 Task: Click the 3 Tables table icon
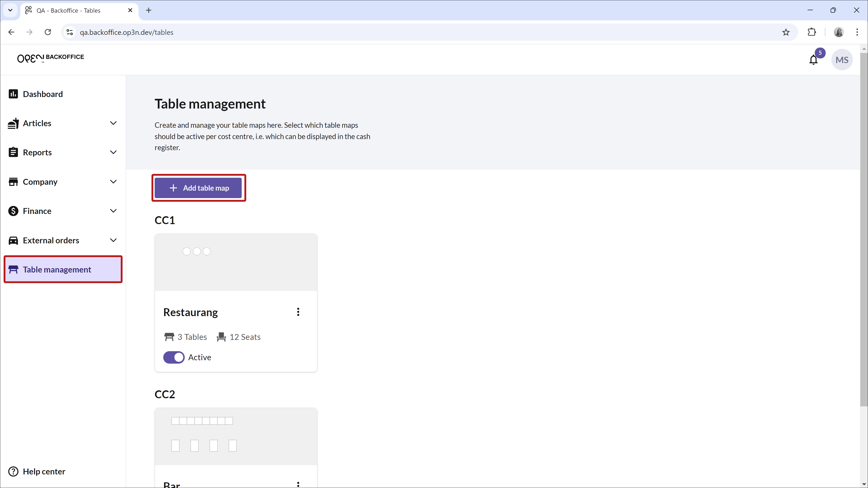169,337
